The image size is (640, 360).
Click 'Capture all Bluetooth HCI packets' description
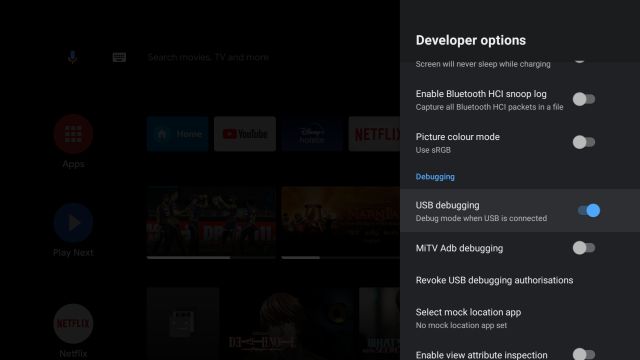[489, 107]
